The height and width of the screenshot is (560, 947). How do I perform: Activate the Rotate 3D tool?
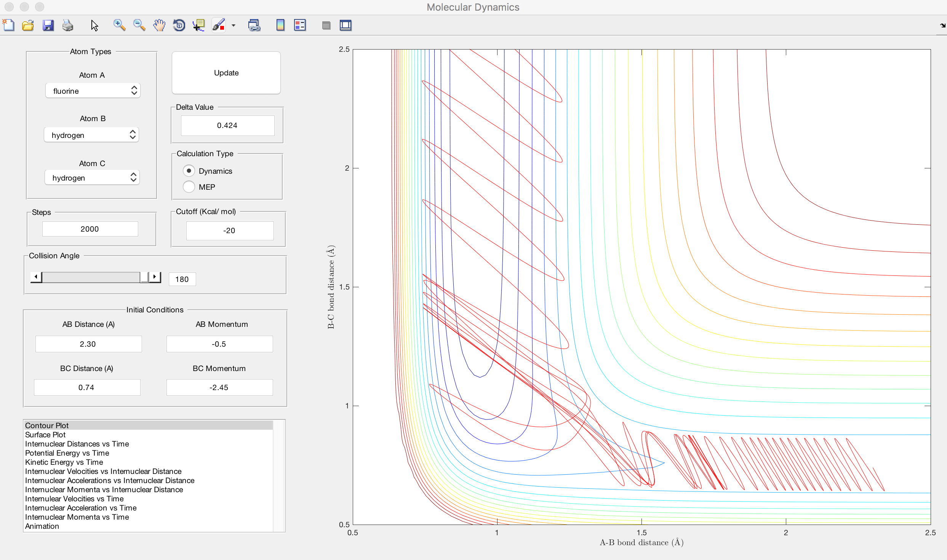pyautogui.click(x=179, y=26)
